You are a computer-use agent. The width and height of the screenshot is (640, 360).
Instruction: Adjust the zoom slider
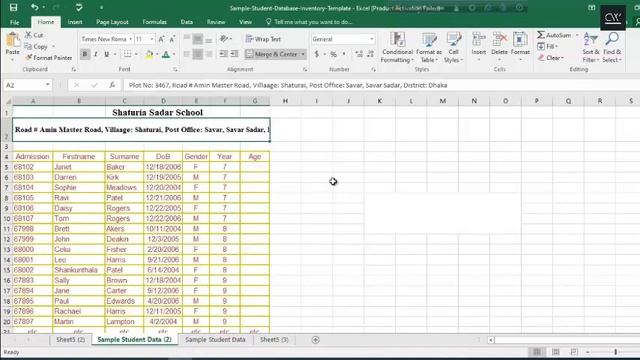click(x=616, y=352)
